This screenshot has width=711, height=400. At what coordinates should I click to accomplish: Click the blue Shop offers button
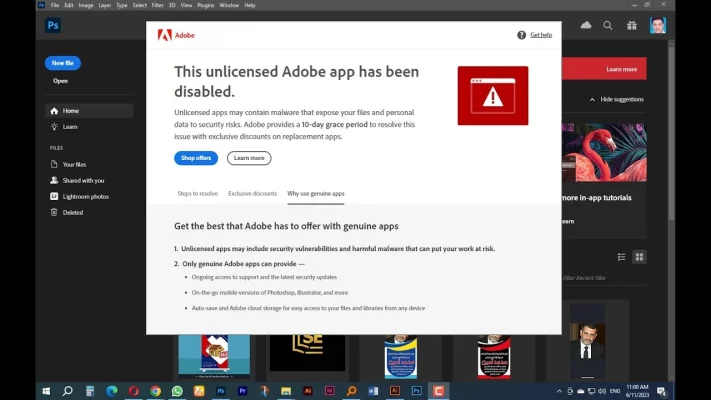coord(196,158)
